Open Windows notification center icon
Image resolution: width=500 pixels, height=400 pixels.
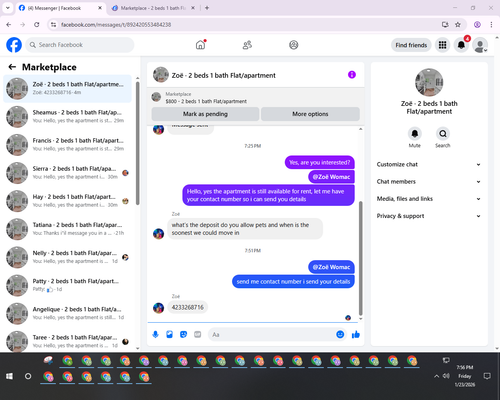(x=487, y=376)
